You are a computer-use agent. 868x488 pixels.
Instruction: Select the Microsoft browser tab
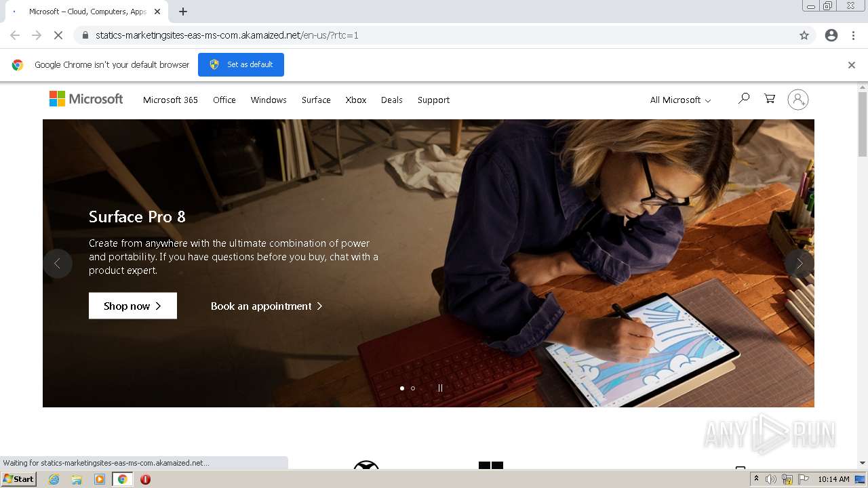(x=87, y=12)
